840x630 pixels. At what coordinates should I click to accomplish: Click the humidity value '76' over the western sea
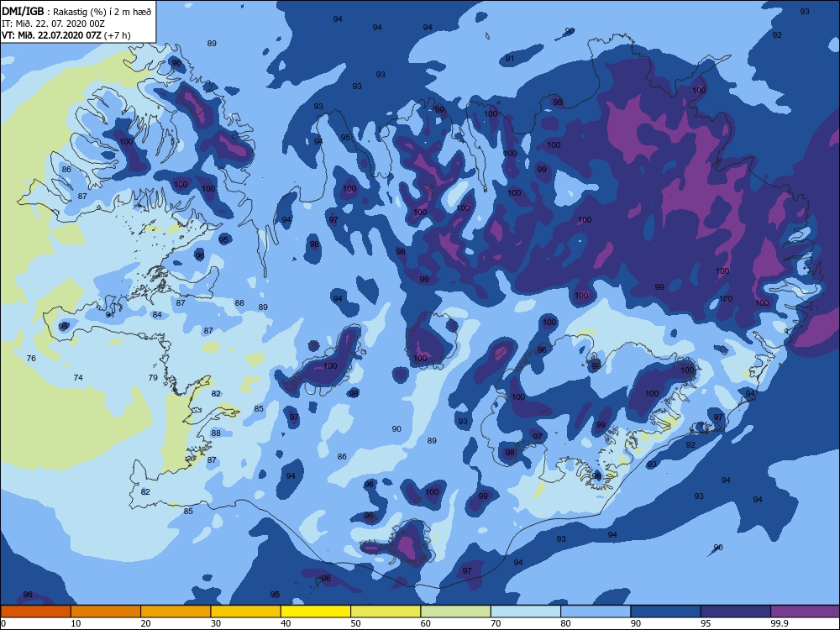31,359
